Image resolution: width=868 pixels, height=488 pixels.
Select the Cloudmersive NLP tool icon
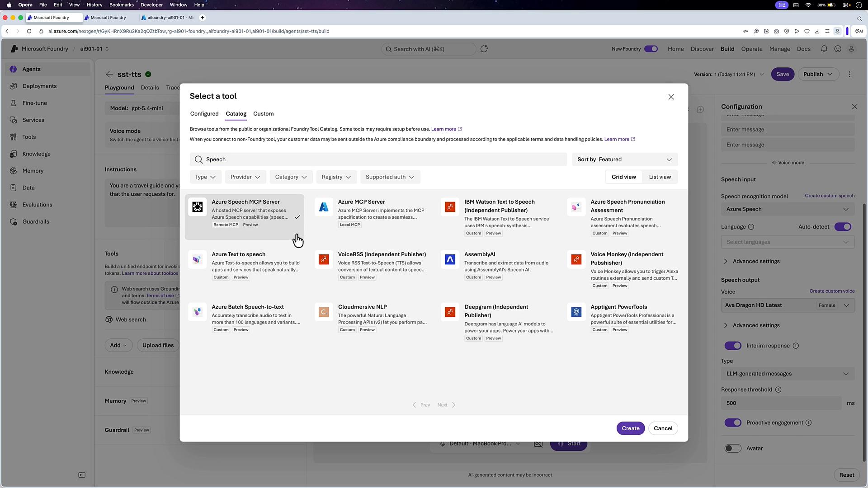tap(324, 312)
